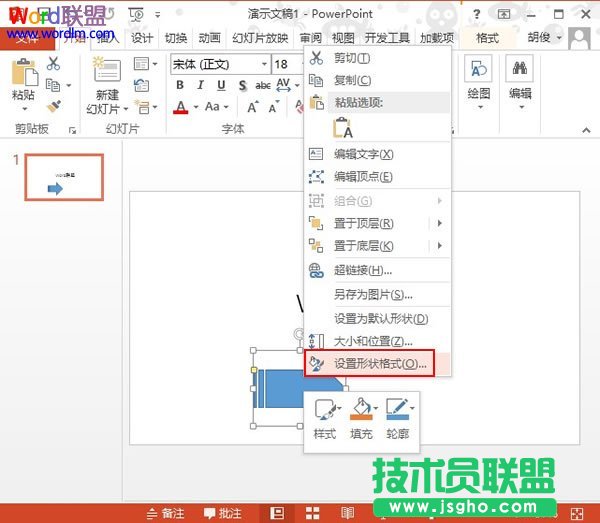This screenshot has width=600, height=523.
Task: Open shape Outline (轮廓) pen button
Action: click(399, 419)
